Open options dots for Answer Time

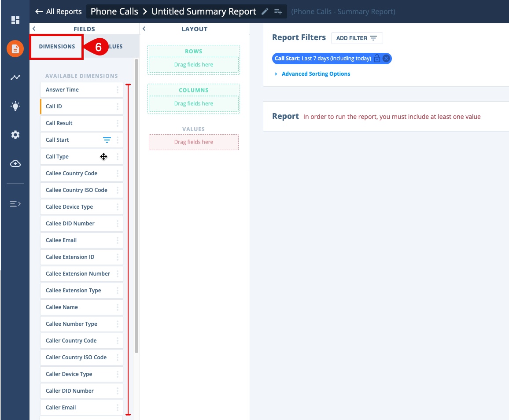(x=118, y=89)
